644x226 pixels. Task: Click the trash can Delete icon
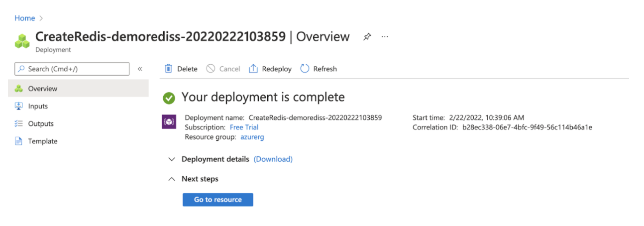tap(169, 69)
